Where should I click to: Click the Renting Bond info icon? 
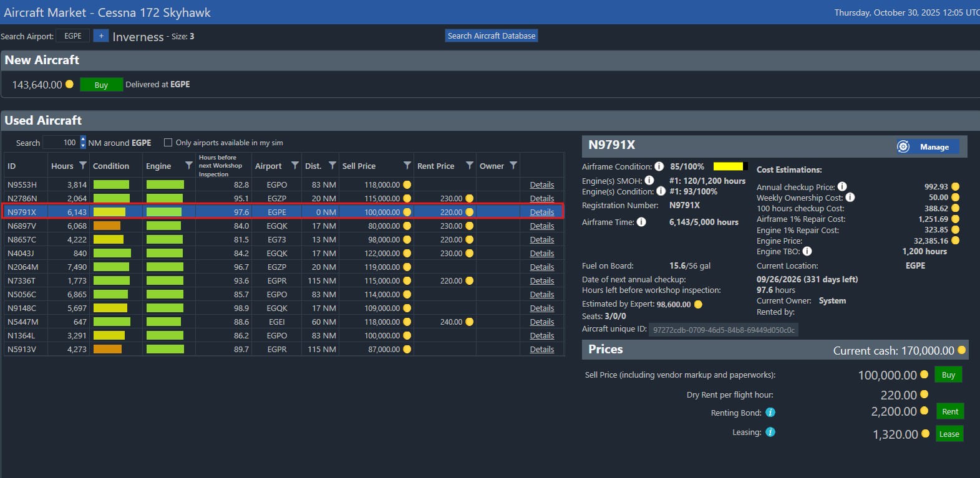(x=770, y=413)
